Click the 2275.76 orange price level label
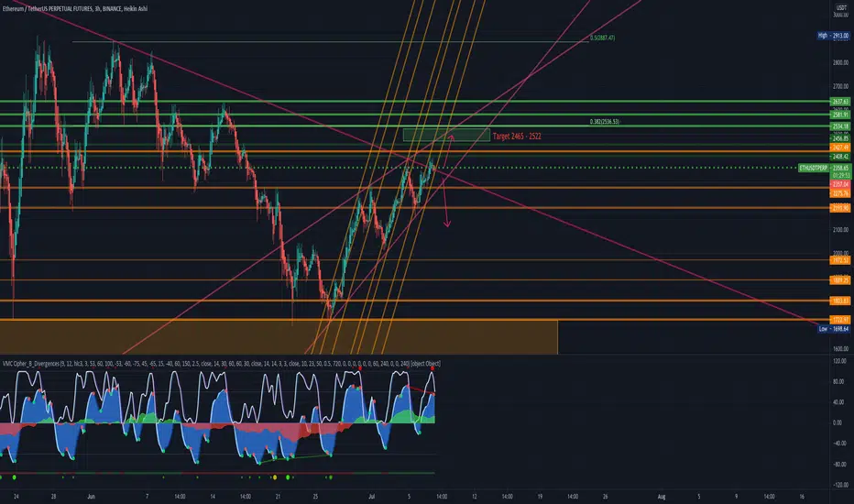Screen dimensions: 854x504 tap(840, 193)
